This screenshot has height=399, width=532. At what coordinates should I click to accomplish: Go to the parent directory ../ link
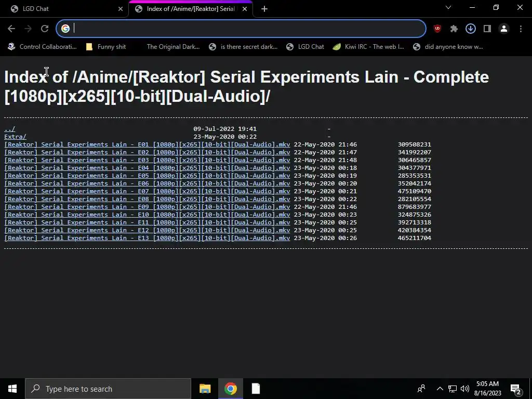pos(9,129)
